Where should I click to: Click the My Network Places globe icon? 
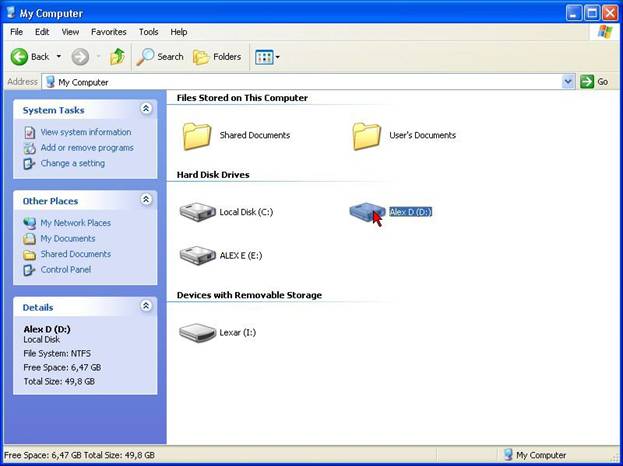[x=29, y=223]
